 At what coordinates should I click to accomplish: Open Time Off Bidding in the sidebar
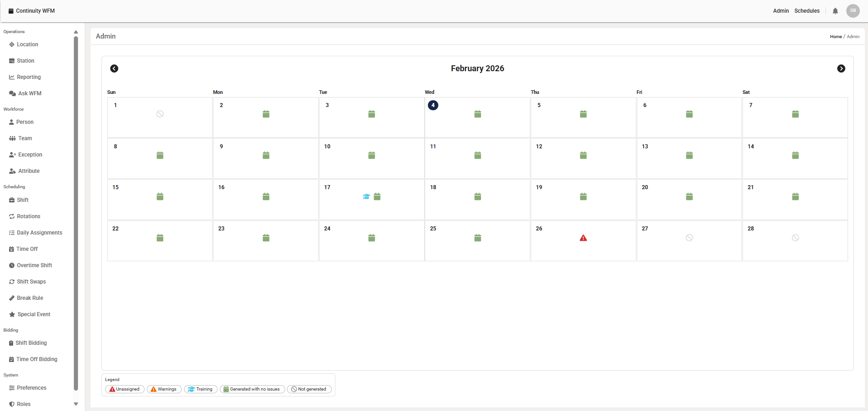33,359
